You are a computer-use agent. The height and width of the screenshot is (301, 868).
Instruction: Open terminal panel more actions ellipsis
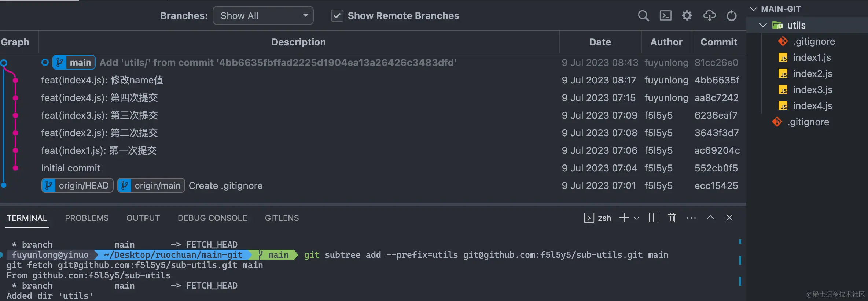pos(691,218)
